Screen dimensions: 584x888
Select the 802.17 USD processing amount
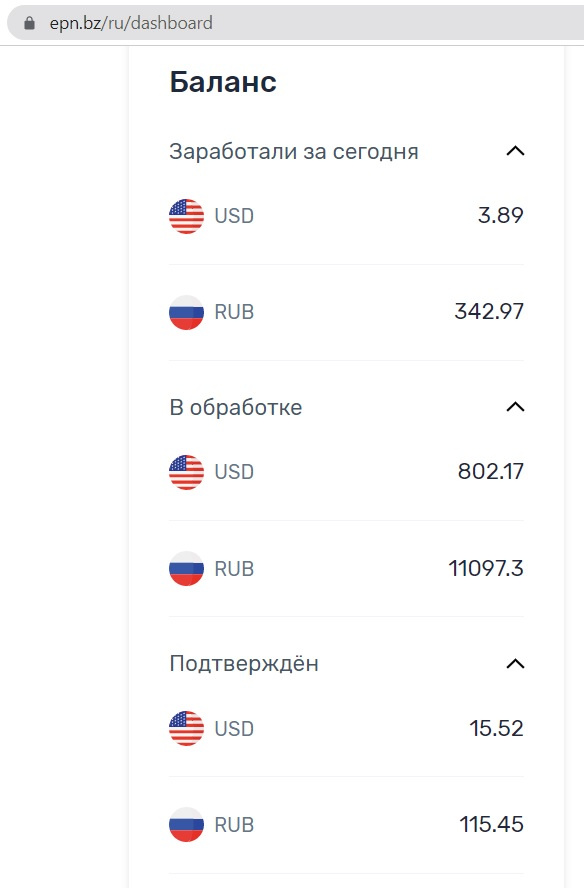(491, 471)
